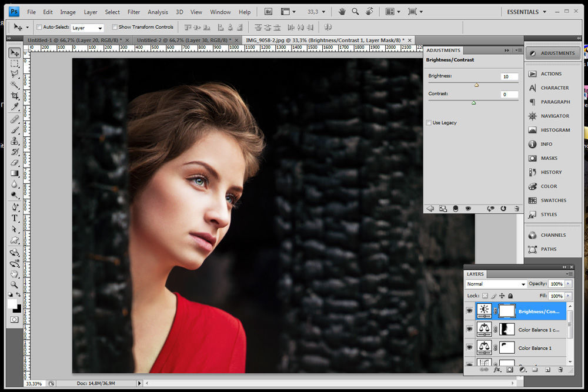588x392 pixels.
Task: Enable Show Transform Controls checkbox
Action: [x=115, y=27]
